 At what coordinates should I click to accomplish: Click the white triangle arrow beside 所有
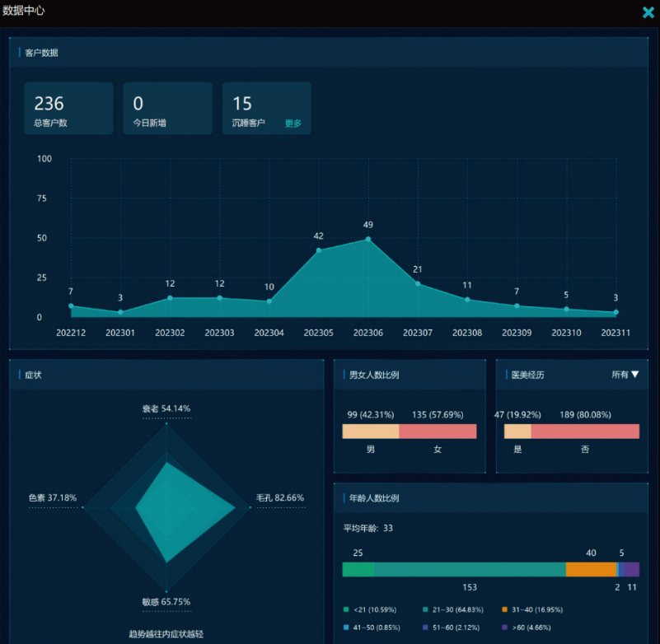point(634,375)
